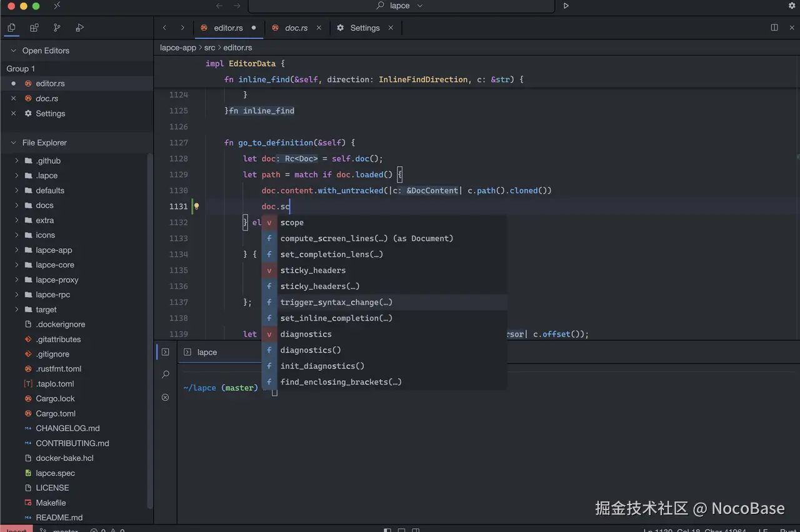Expand the lapce-app folder
800x532 pixels.
[x=54, y=250]
